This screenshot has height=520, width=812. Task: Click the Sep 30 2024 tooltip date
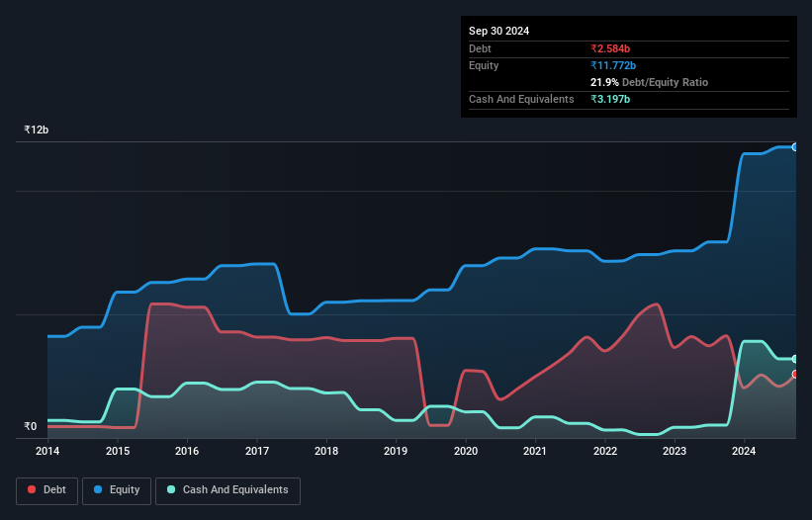pos(498,31)
